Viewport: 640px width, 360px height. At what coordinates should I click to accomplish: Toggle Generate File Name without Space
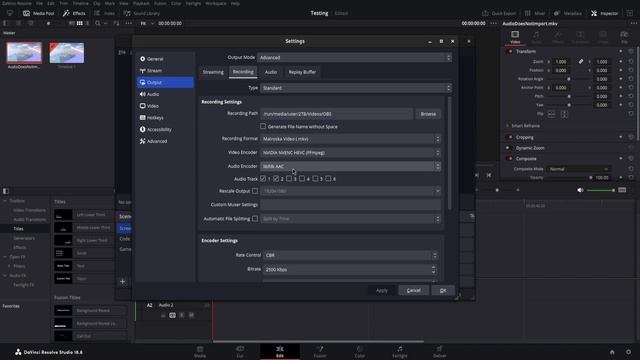pos(263,127)
